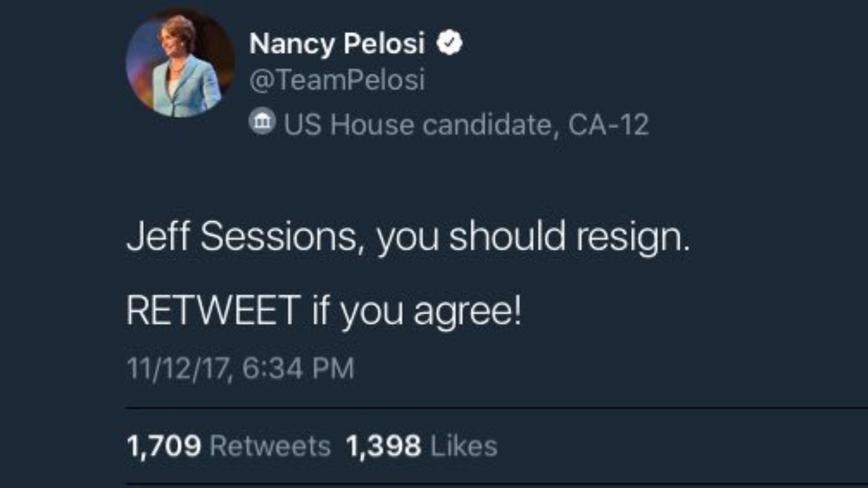Click the 1,709 retweet count number

163,446
